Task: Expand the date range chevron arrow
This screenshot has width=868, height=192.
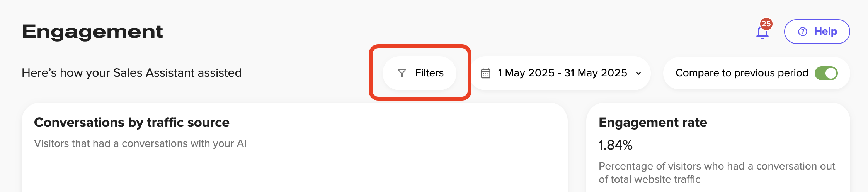Action: point(638,73)
